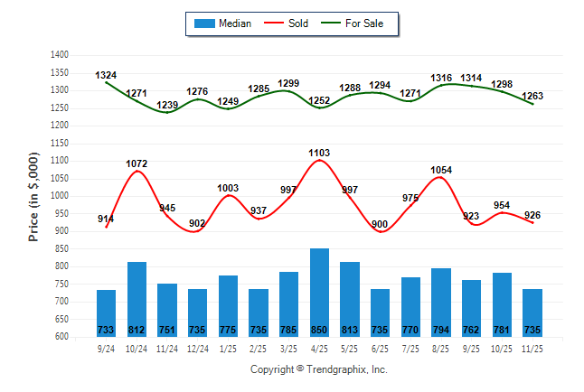This screenshot has height=392, width=584.
Task: Select the Sold data point labeled 1054
Action: pyautogui.click(x=441, y=177)
